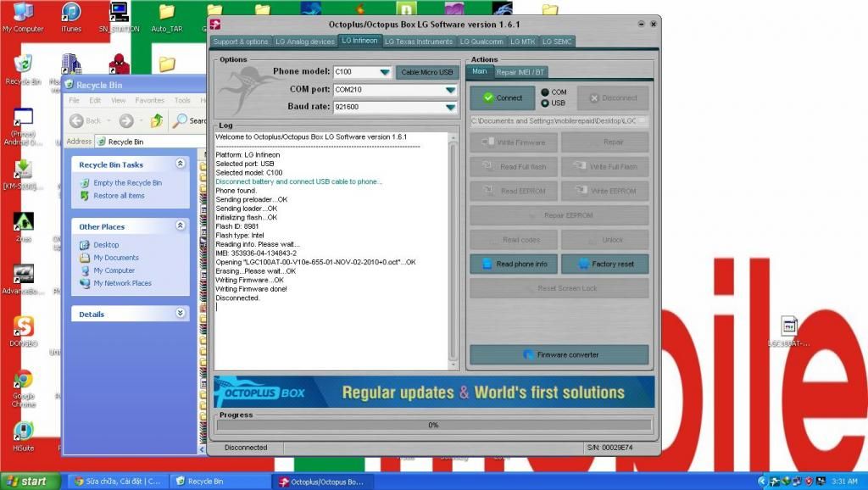Switch to Chrome taskbar window
The width and height of the screenshot is (868, 490).
(117, 482)
